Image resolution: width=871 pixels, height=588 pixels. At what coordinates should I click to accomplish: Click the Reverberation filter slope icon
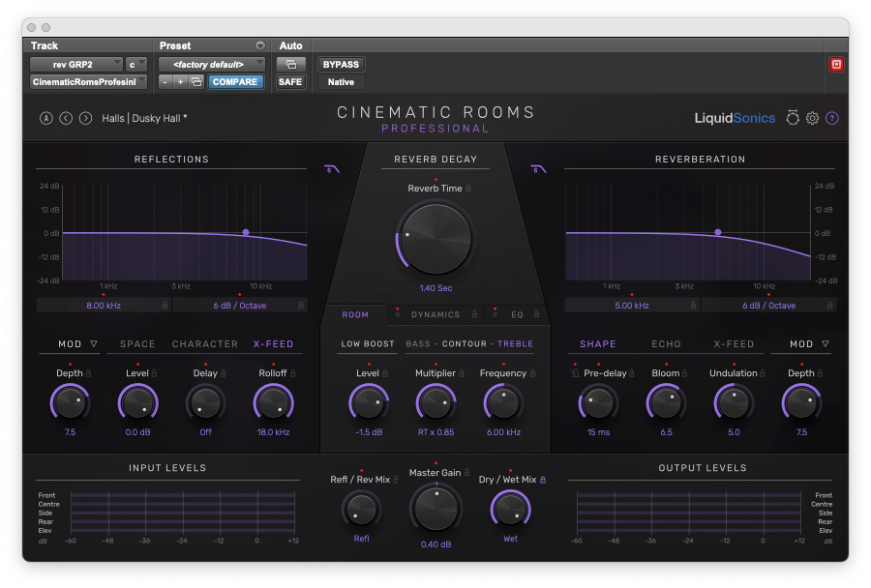click(538, 169)
